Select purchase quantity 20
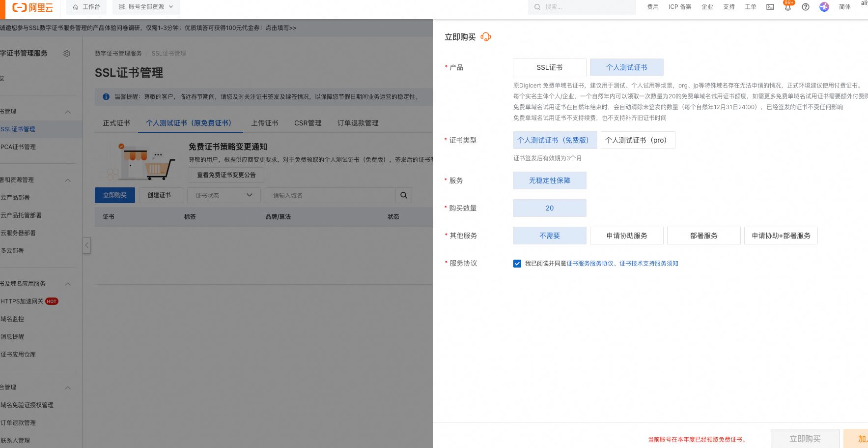The height and width of the screenshot is (448, 868). tap(550, 208)
